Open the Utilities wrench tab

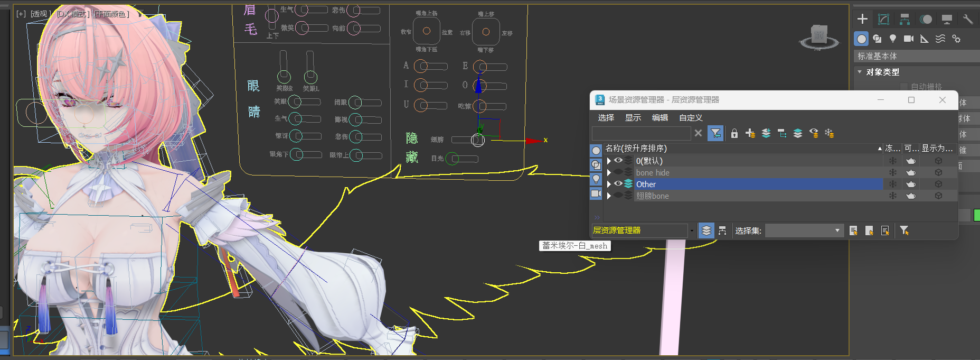click(968, 19)
